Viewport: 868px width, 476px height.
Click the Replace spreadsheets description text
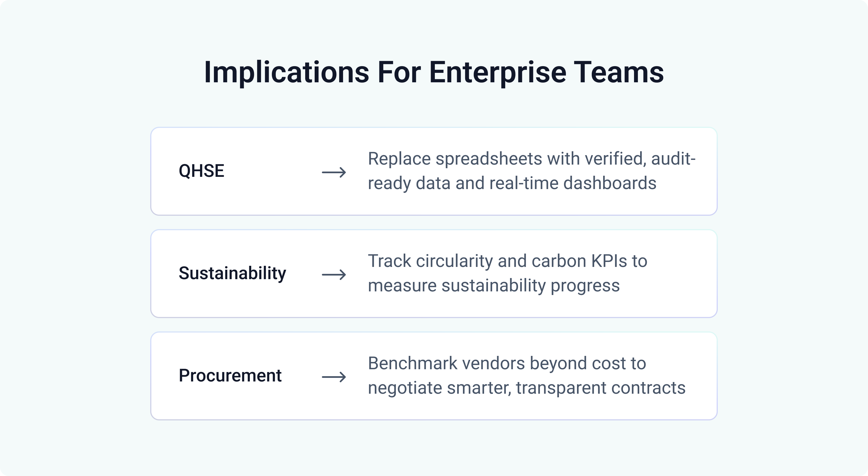click(x=531, y=159)
